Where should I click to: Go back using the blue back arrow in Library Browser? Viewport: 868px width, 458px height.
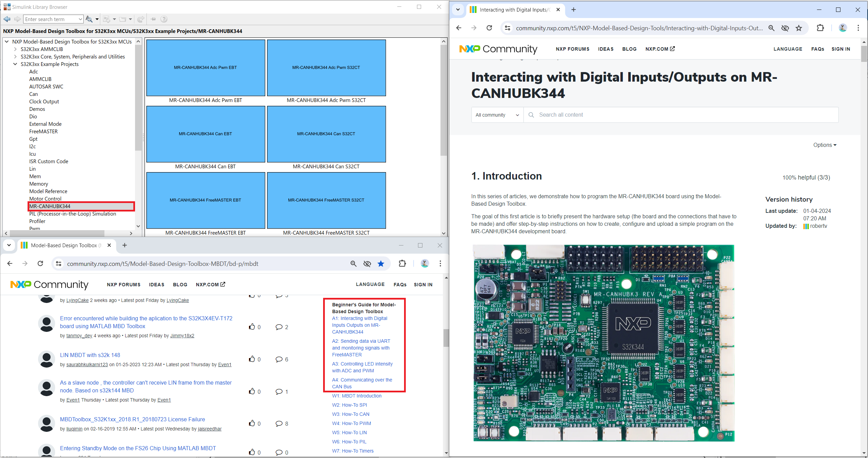pos(6,19)
